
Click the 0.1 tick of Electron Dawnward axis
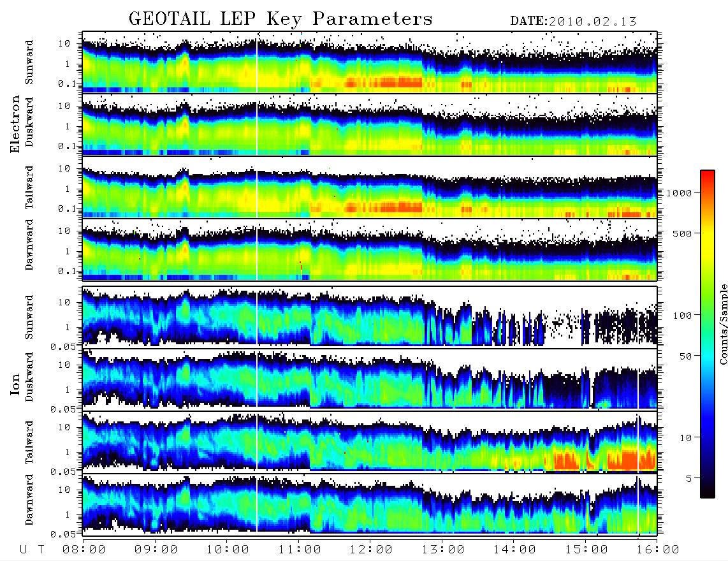(x=68, y=271)
